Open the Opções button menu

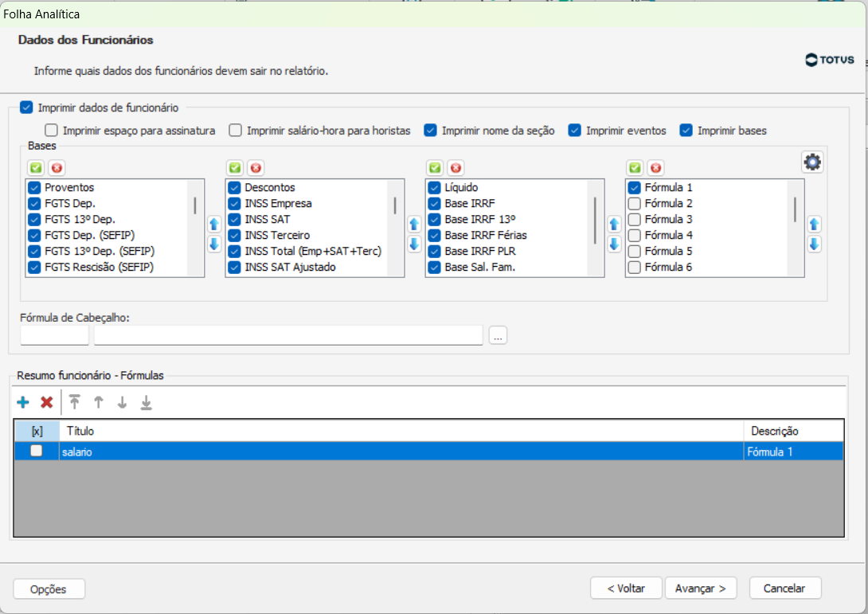pos(49,589)
